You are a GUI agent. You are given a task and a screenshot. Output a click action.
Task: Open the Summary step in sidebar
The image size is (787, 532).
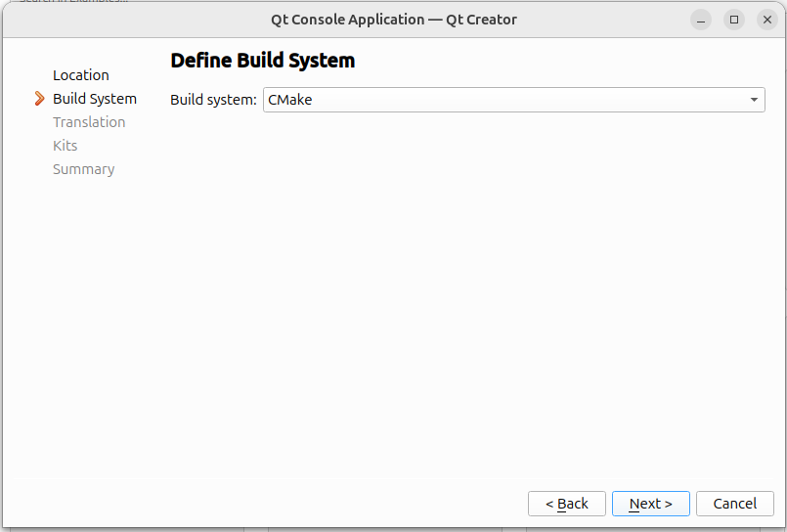click(84, 169)
